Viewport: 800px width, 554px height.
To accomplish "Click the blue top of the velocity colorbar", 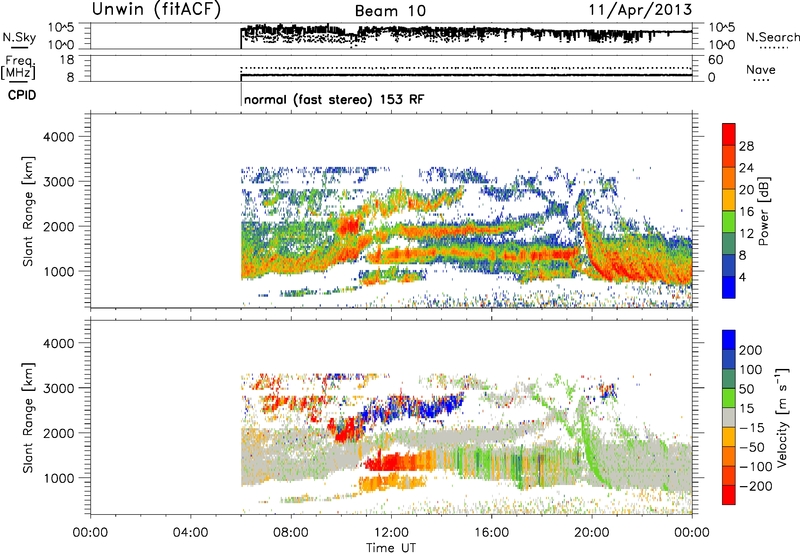I will tap(729, 340).
